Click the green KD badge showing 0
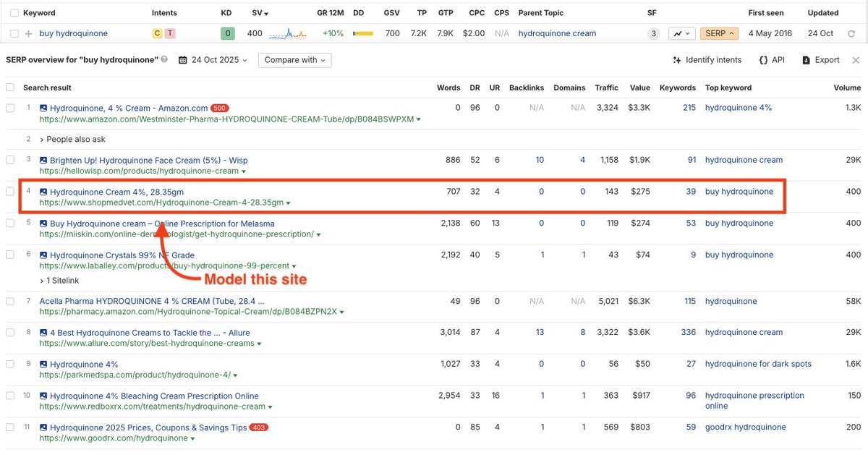 tap(227, 33)
